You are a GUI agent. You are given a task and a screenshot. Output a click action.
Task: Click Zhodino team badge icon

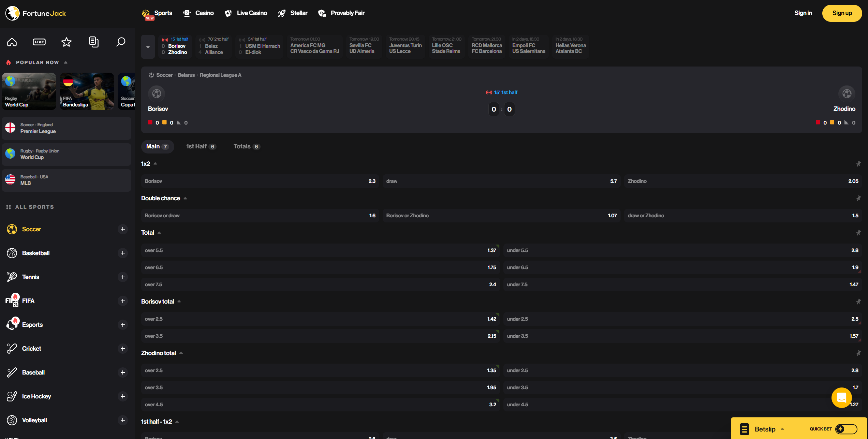[x=847, y=93]
